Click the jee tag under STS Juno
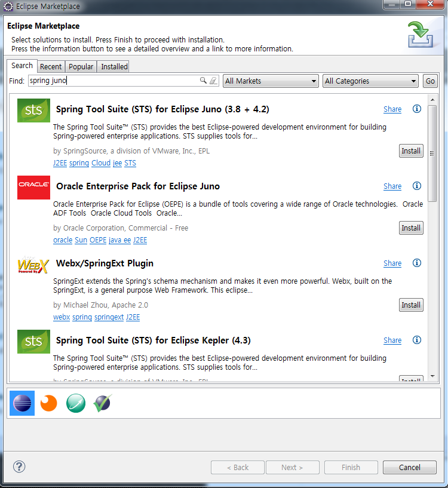Screen dimensions: 448x488 117,163
